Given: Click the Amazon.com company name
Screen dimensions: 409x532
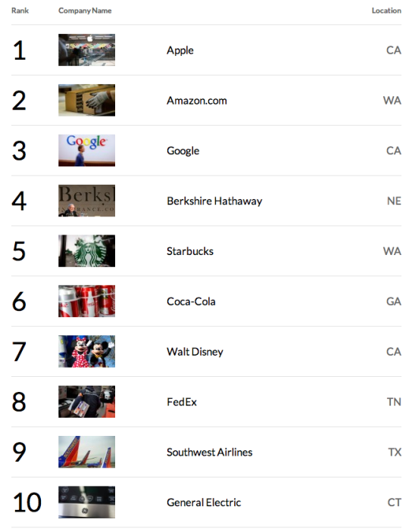Looking at the screenshot, I should [197, 101].
